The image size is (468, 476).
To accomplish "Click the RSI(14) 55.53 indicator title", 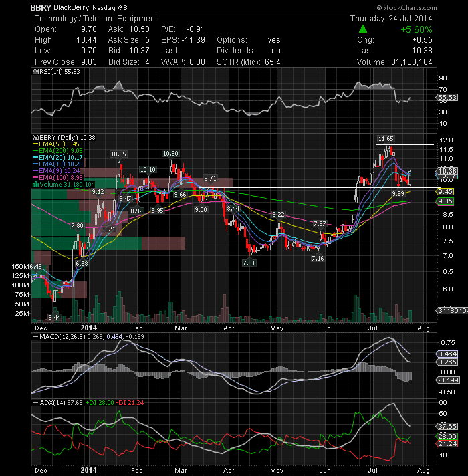I will tap(60, 72).
